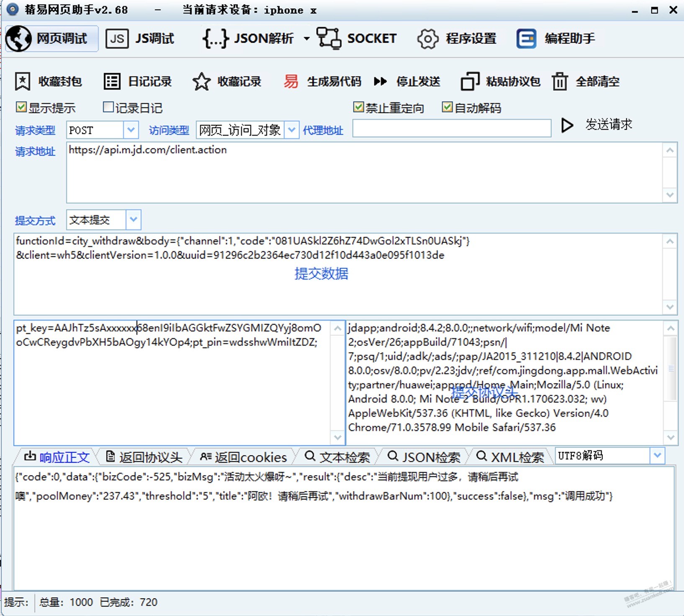Viewport: 684px width, 616px height.
Task: Open the 编程助手 blue icon
Action: pos(526,39)
